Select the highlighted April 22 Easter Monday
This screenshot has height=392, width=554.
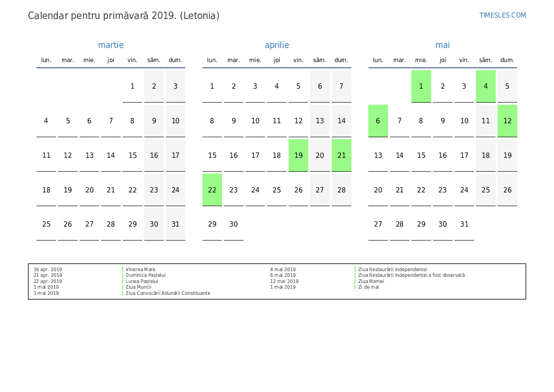click(x=212, y=190)
